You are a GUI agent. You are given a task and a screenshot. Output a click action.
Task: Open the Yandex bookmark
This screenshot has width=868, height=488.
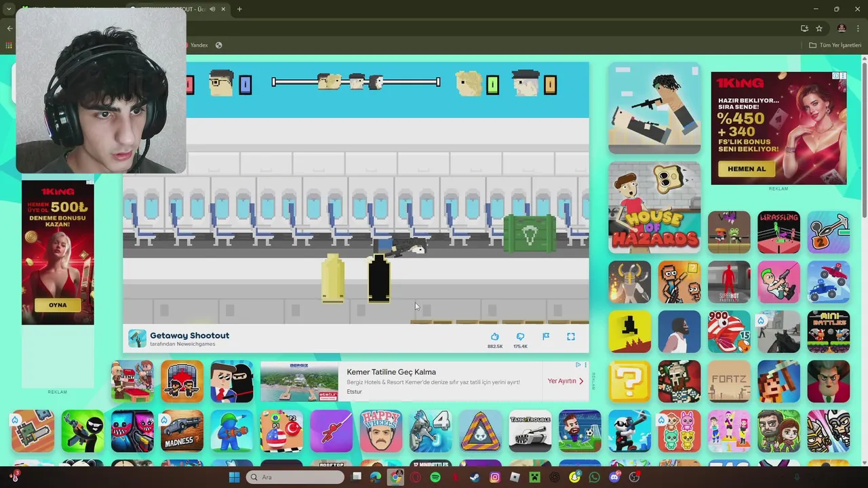[x=199, y=45]
